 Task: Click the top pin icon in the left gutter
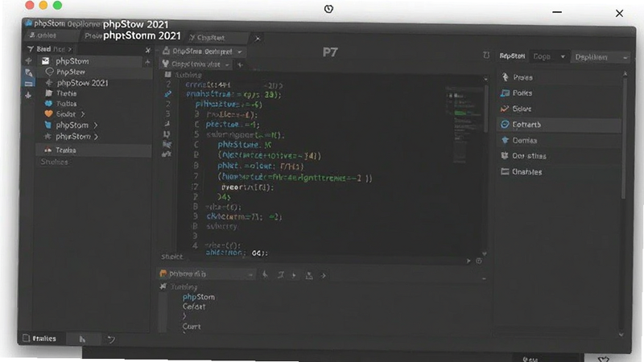click(x=28, y=61)
